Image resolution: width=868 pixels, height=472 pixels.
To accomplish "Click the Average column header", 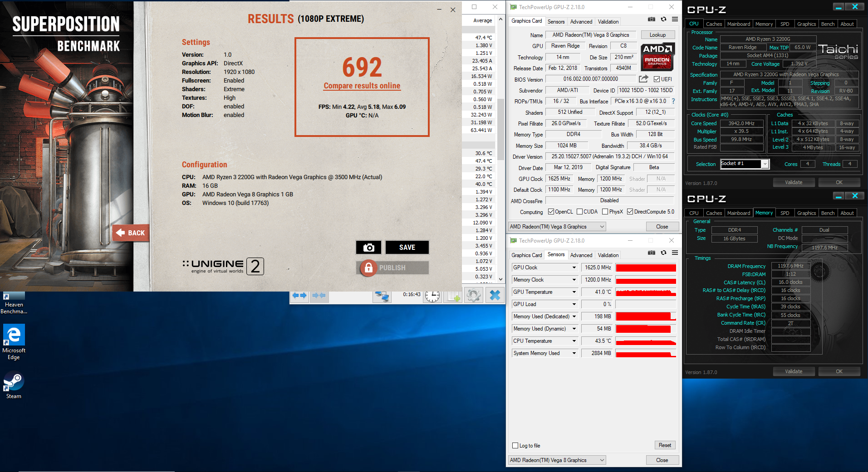I will (x=482, y=20).
